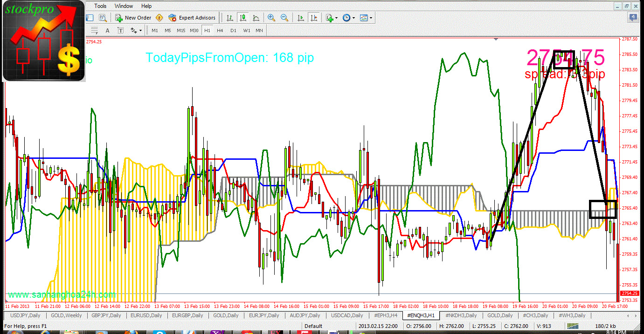Image resolution: width=644 pixels, height=334 pixels.
Task: Switch timeframe to M1
Action: pyautogui.click(x=155, y=31)
